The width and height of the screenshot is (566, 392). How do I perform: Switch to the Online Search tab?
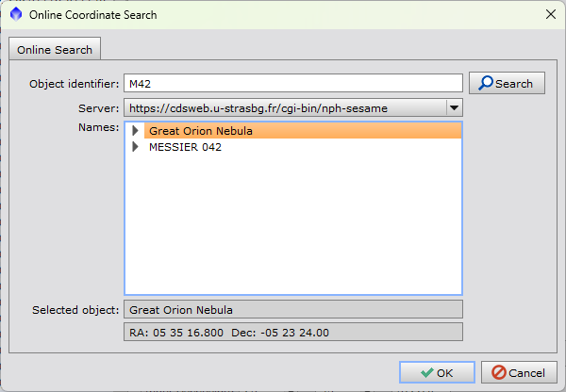pos(55,50)
